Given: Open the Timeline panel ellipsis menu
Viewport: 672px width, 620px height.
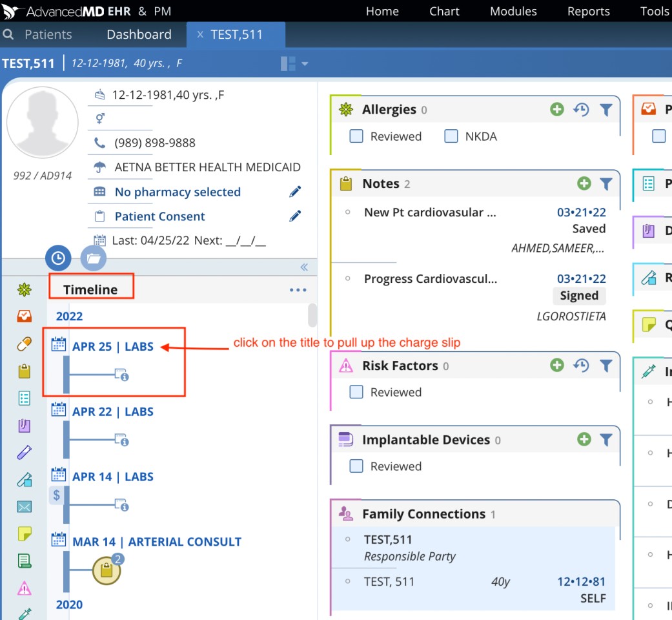Looking at the screenshot, I should 298,290.
